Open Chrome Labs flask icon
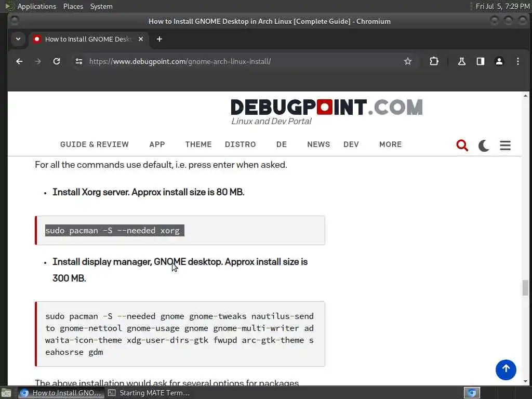This screenshot has width=532, height=399. click(461, 61)
